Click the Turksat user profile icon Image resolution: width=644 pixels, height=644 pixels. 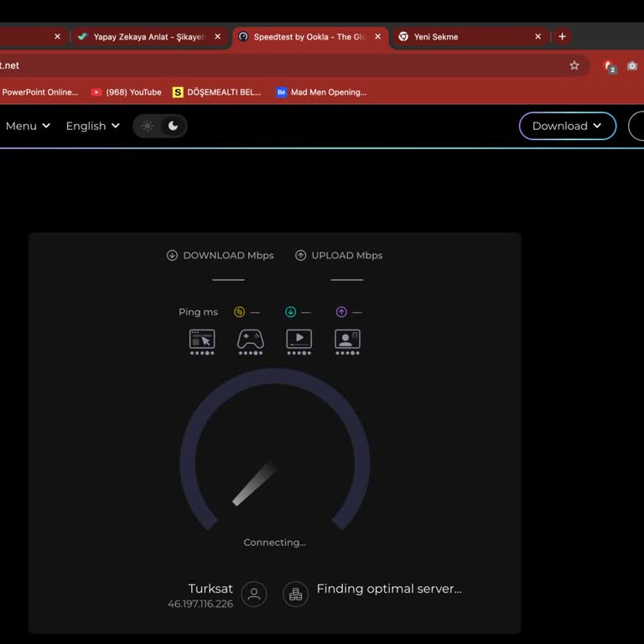click(254, 594)
